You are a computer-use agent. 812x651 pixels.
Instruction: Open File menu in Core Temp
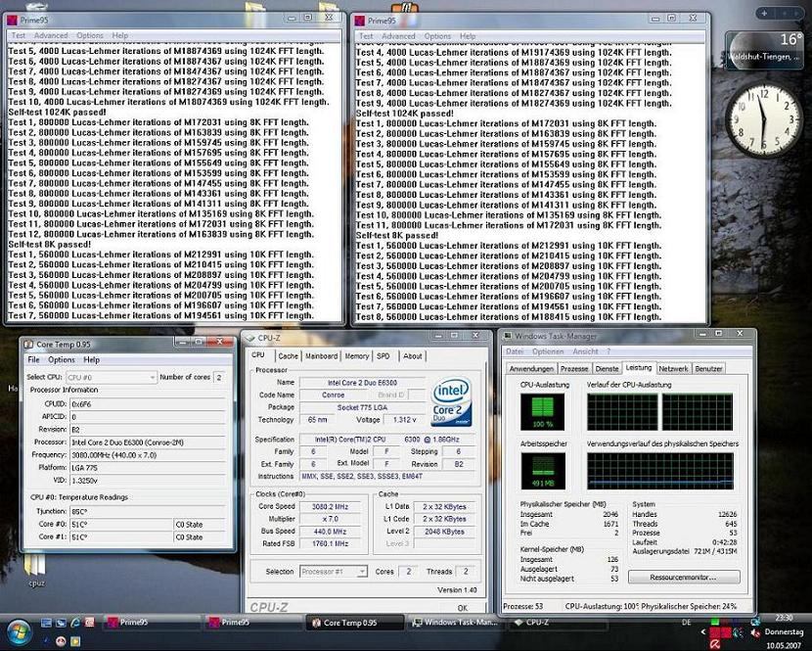33,359
